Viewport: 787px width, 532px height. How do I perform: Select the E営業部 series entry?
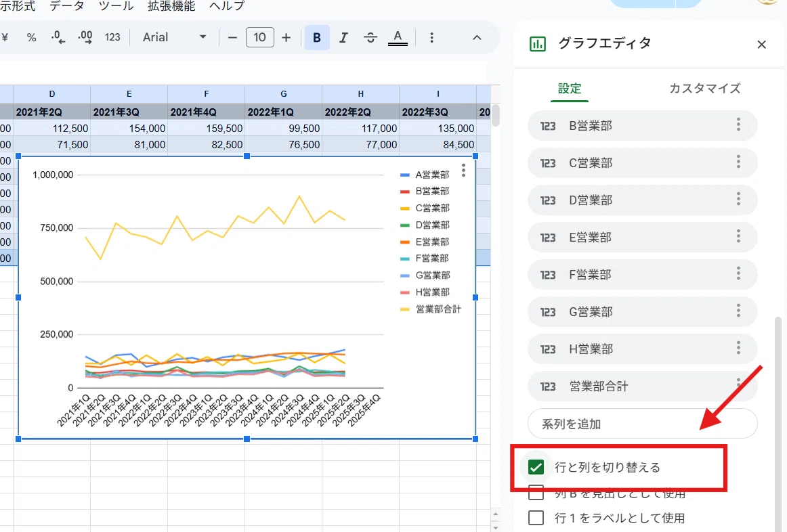pos(642,237)
